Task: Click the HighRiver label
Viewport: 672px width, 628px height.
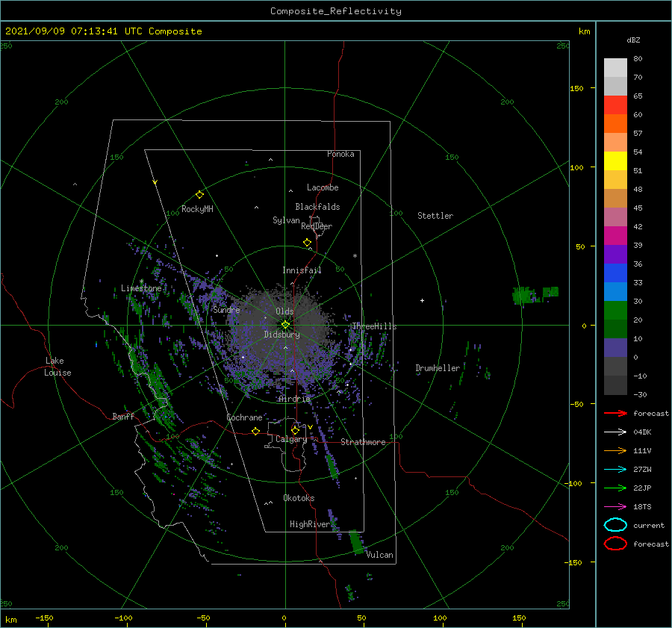Action: pos(309,524)
